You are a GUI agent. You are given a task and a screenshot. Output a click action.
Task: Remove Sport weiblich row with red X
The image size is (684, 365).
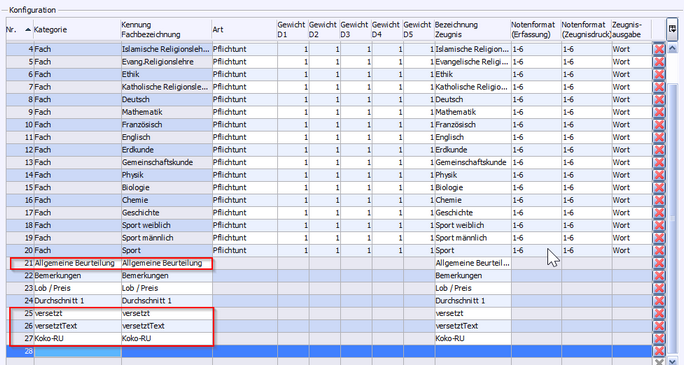tap(659, 225)
